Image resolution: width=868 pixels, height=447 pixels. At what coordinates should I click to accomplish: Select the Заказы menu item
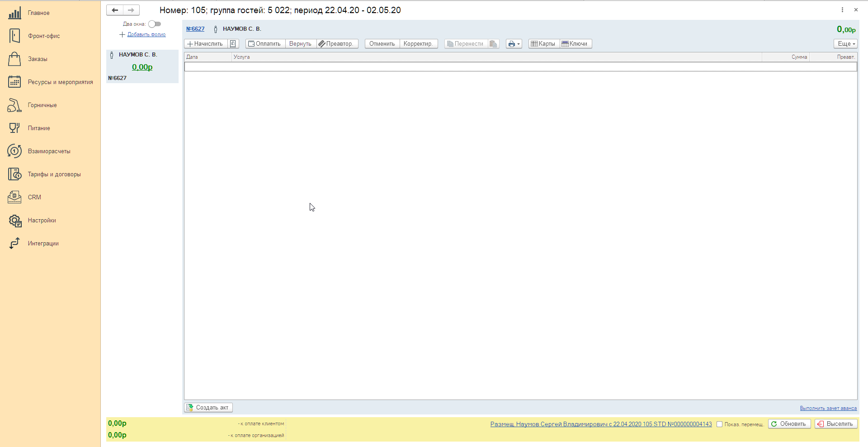[38, 59]
